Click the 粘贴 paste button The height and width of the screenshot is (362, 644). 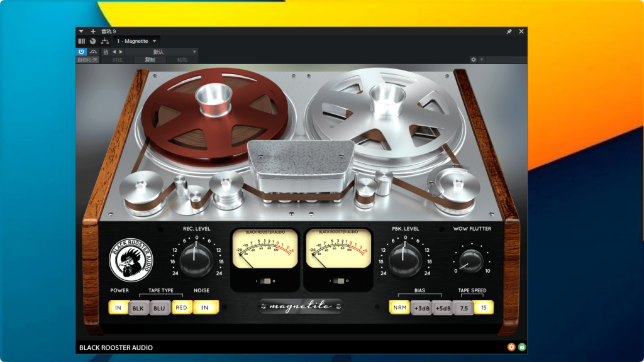pyautogui.click(x=182, y=60)
